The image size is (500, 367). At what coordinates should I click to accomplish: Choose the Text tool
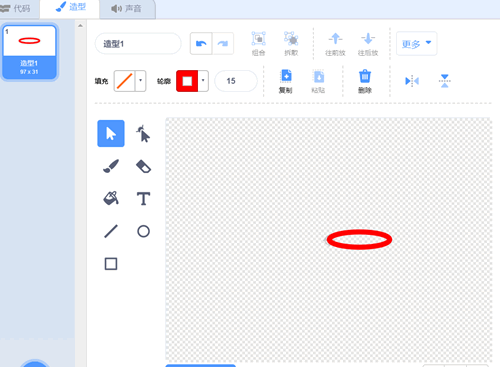(x=143, y=198)
